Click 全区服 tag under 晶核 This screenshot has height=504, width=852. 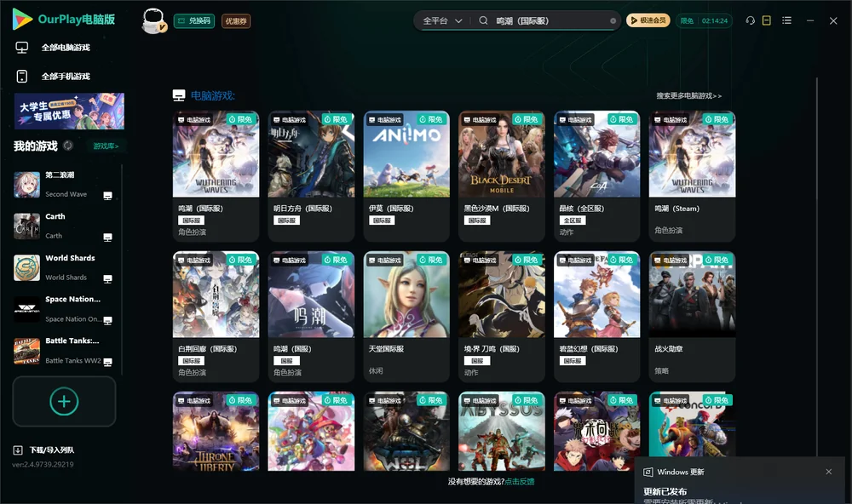(x=573, y=220)
